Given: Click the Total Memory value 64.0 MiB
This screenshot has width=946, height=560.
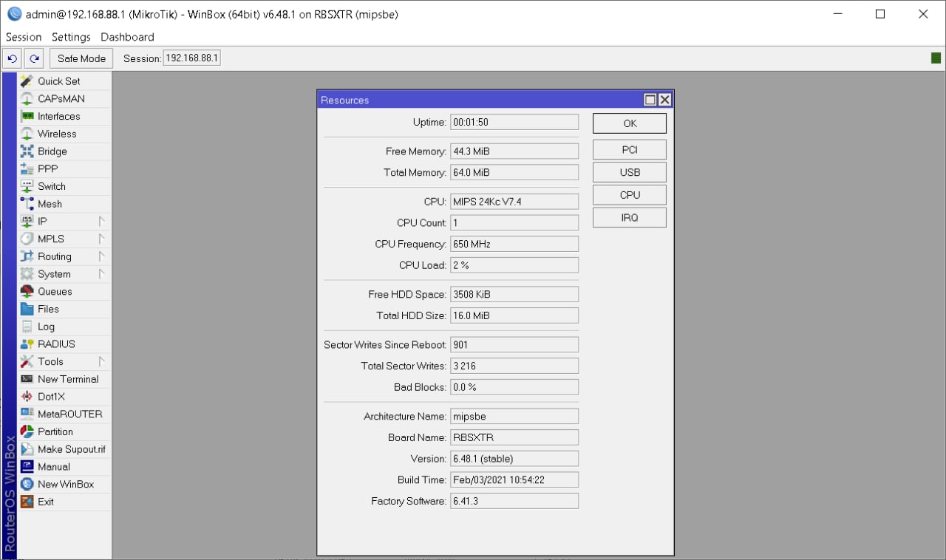Looking at the screenshot, I should pos(514,172).
